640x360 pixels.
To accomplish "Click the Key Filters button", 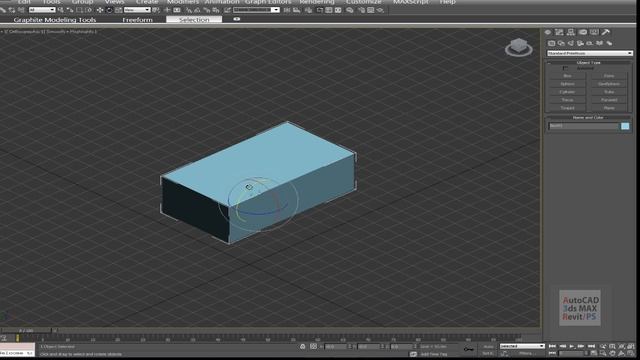I will [x=526, y=353].
